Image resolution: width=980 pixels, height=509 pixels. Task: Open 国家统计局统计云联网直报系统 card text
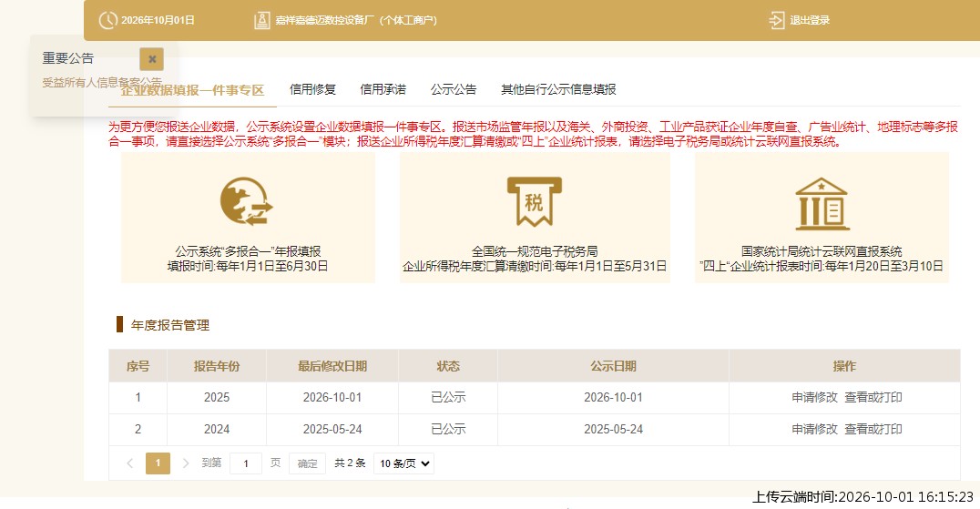tap(822, 251)
